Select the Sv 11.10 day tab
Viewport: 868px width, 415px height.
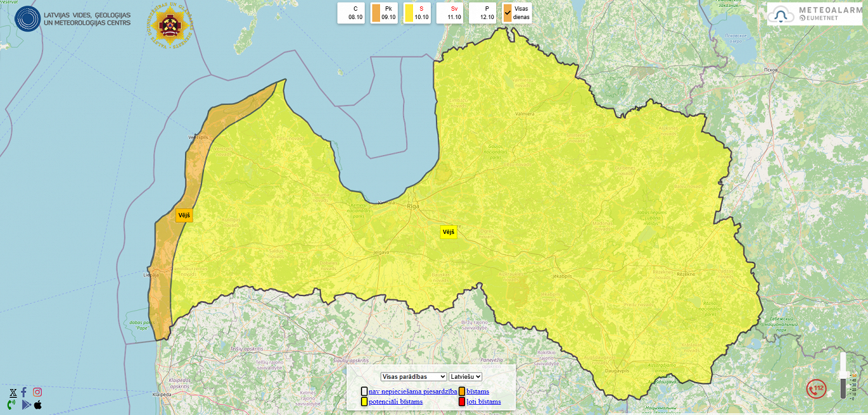[451, 13]
